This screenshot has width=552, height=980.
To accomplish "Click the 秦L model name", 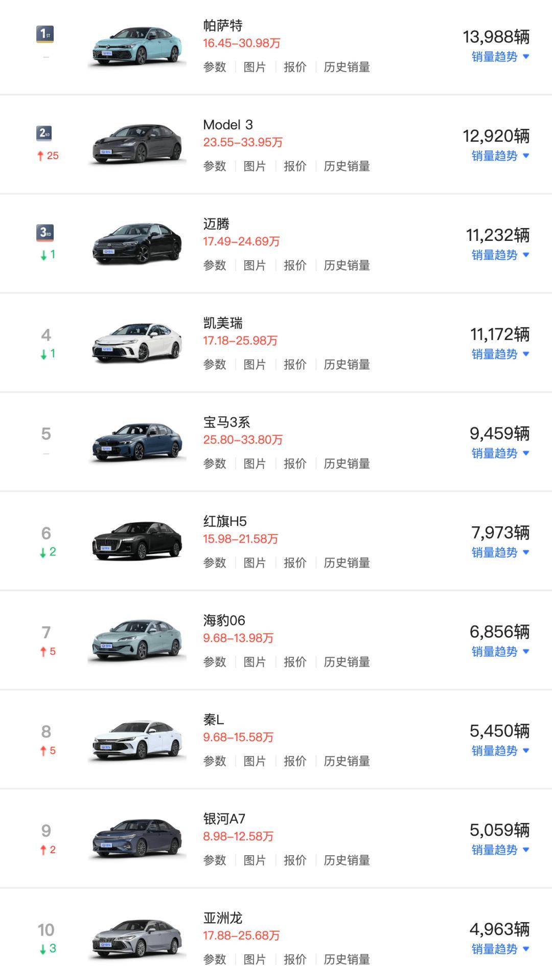I will tap(214, 720).
